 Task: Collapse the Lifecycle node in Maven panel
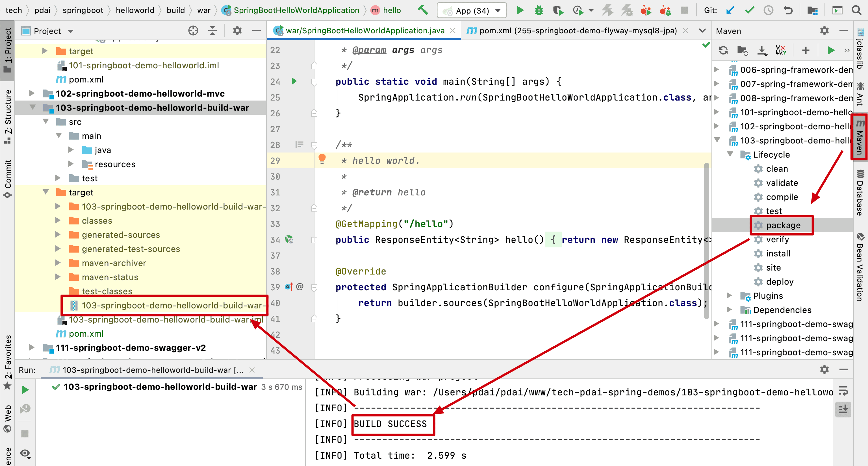point(730,154)
